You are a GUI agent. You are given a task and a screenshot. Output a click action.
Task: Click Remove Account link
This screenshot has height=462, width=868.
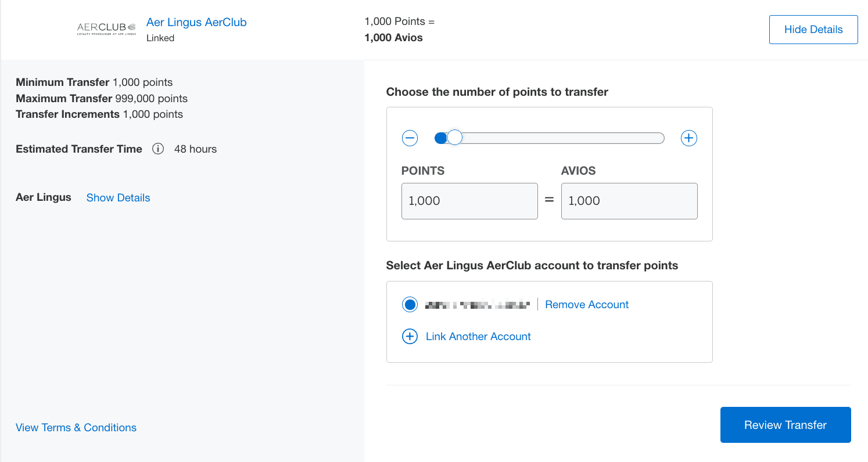(x=587, y=305)
